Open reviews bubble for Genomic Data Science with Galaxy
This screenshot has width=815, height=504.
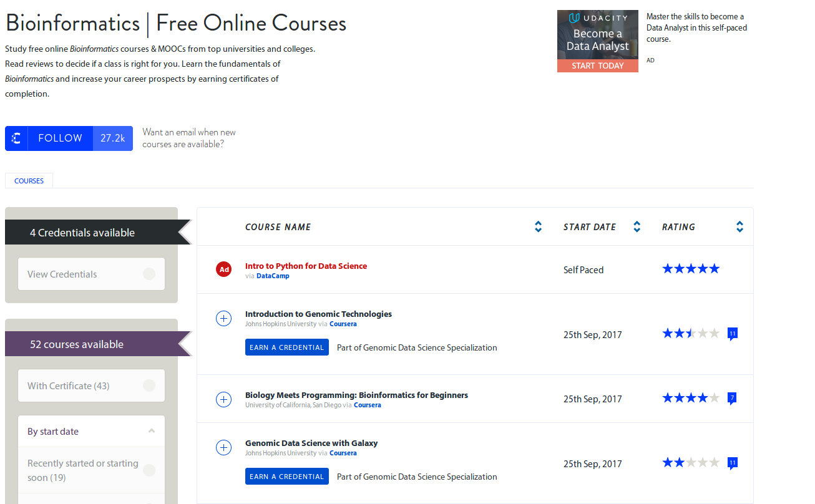click(x=733, y=463)
